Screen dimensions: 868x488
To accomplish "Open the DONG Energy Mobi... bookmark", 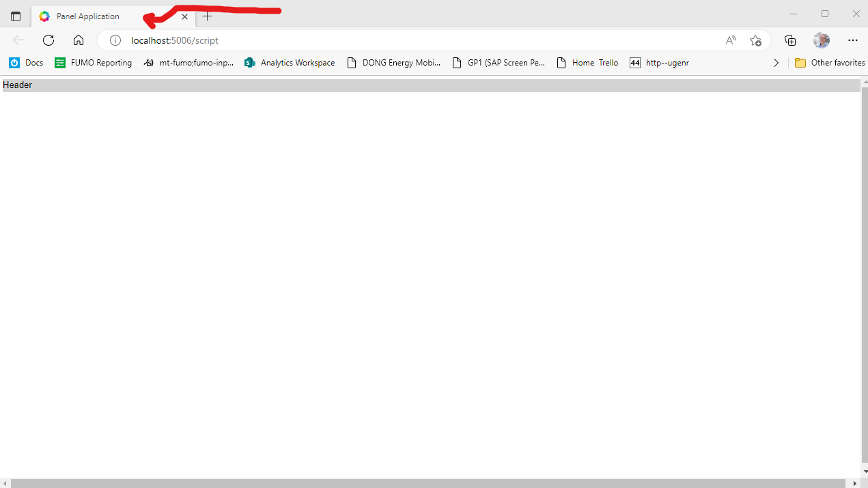I will pos(394,63).
